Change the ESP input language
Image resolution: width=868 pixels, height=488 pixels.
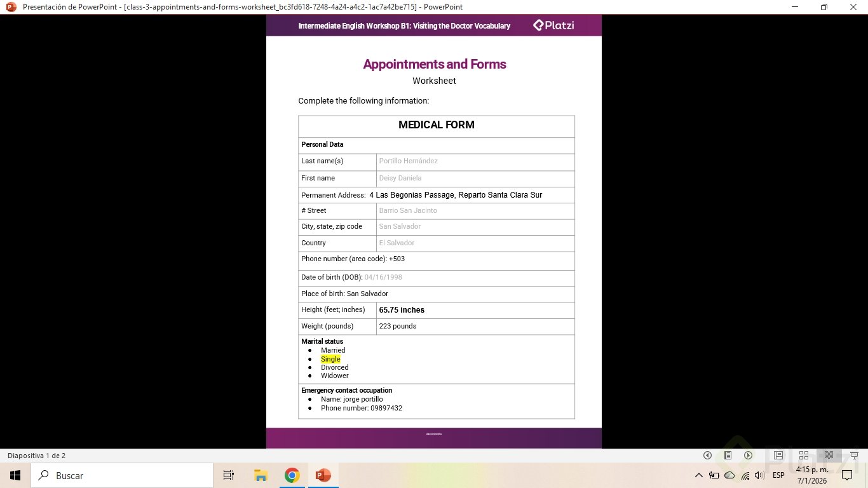(x=778, y=475)
